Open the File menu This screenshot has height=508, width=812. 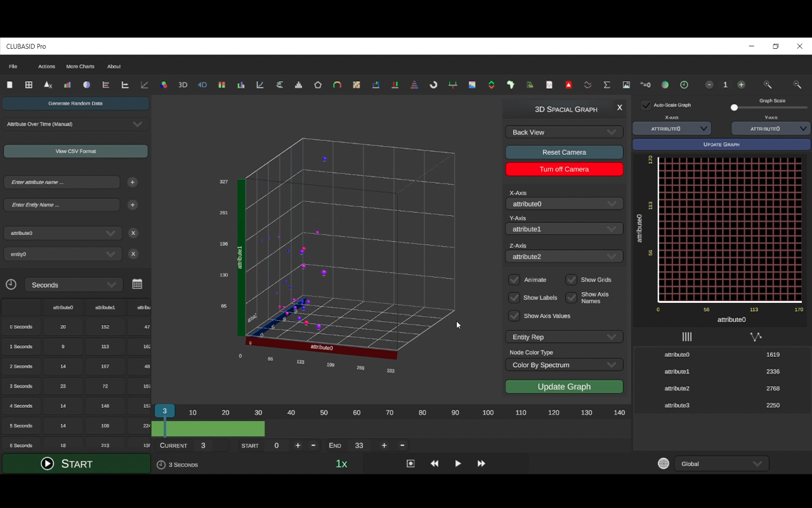tap(13, 66)
